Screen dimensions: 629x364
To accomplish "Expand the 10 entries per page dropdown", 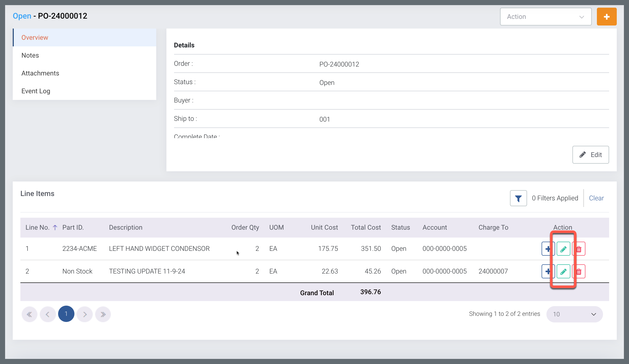I will tap(574, 314).
